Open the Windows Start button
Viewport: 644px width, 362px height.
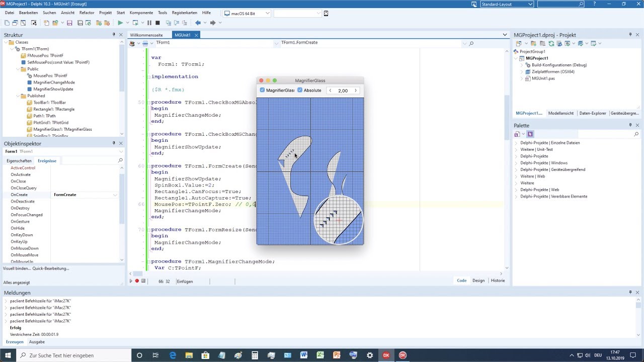point(8,355)
